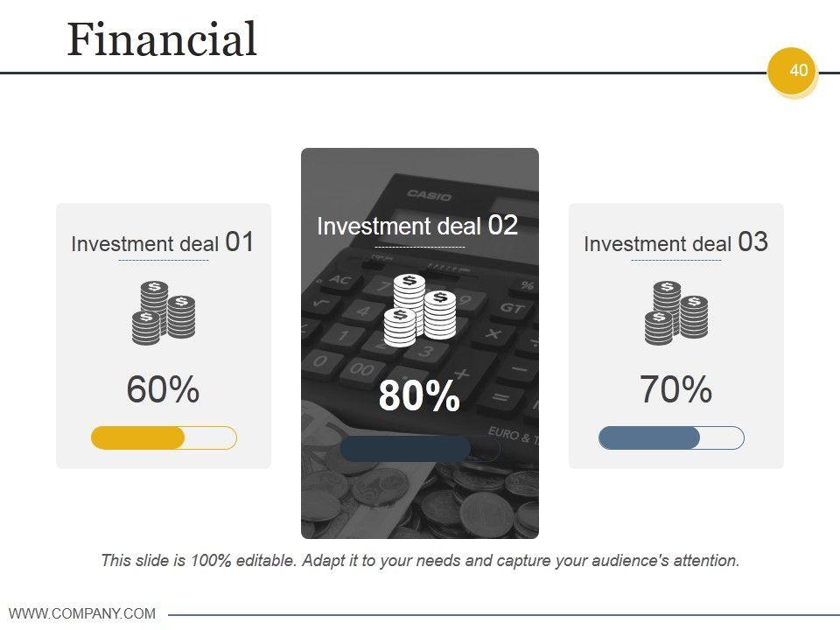Click the AC key on the calculator image
840x630 pixels.
(x=339, y=281)
